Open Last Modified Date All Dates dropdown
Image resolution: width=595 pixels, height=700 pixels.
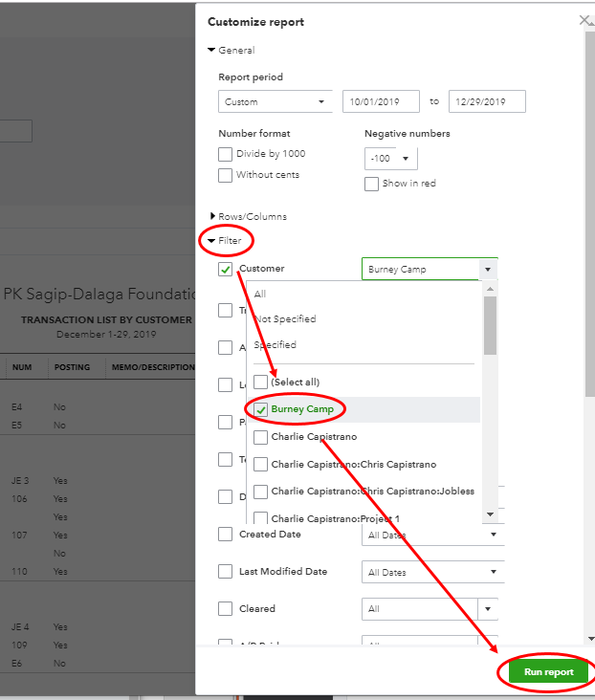pos(432,572)
